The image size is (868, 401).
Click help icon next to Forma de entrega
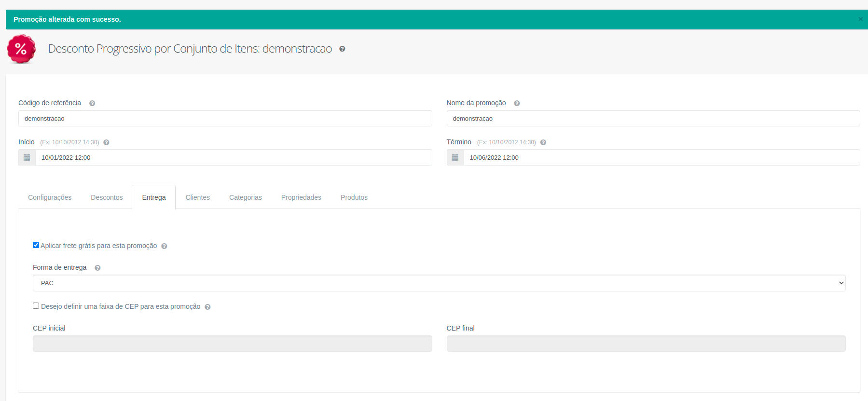[x=97, y=268]
